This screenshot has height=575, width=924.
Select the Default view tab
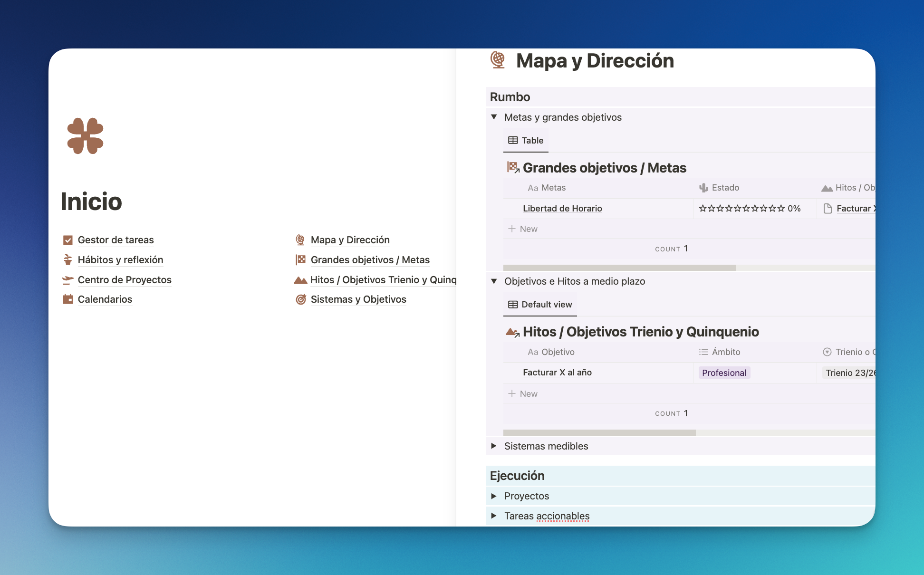tap(540, 304)
